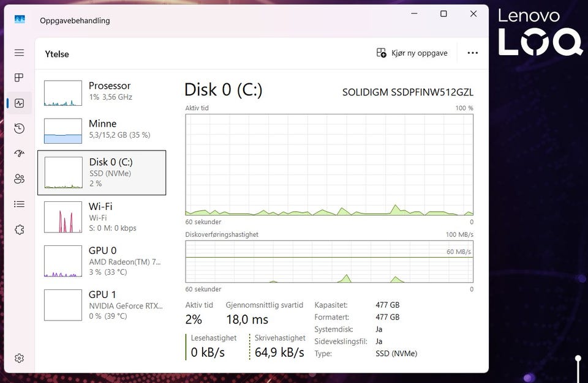Screen dimensions: 588x383
Task: Open Task Manager settings gear
Action: click(x=19, y=358)
